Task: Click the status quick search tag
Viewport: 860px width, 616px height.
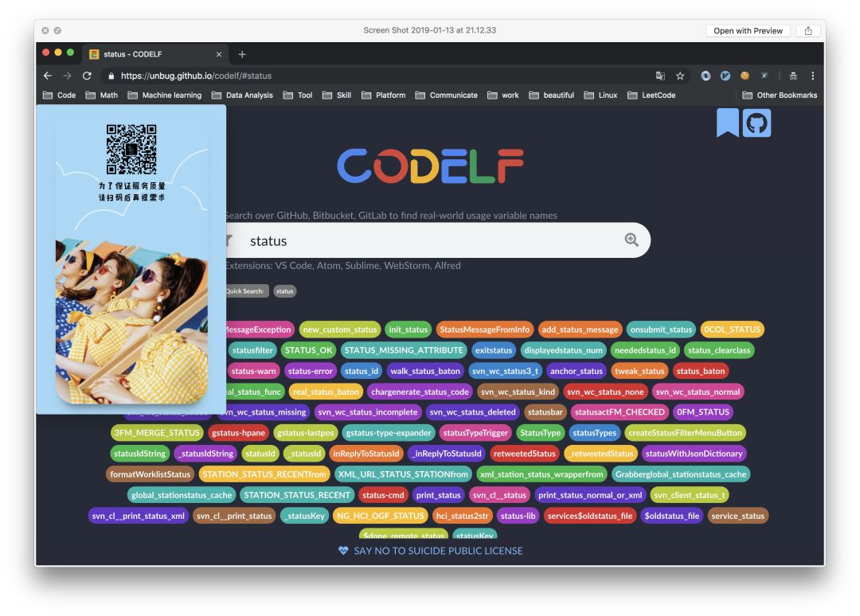Action: [284, 291]
